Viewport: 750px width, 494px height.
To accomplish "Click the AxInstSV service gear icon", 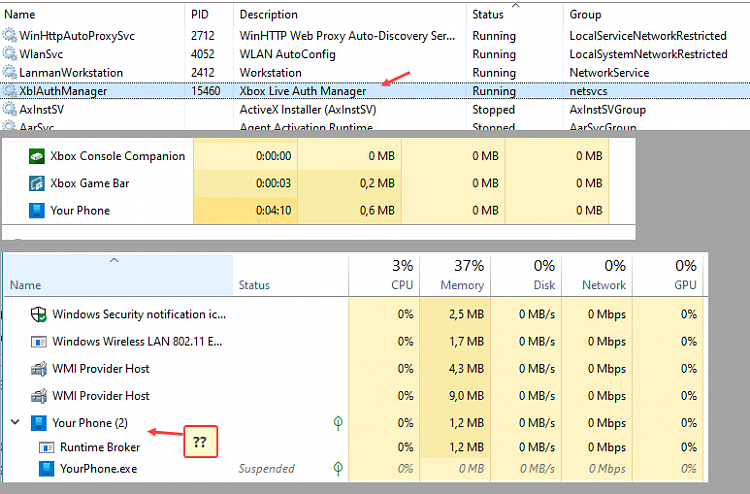I will [x=9, y=110].
